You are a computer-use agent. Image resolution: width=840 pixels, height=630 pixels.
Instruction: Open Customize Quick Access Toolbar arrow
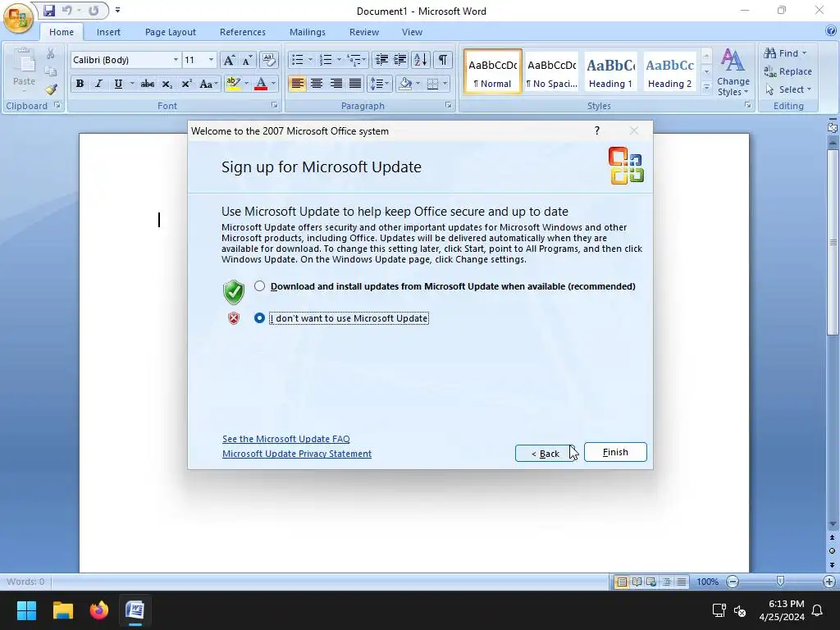tap(117, 10)
